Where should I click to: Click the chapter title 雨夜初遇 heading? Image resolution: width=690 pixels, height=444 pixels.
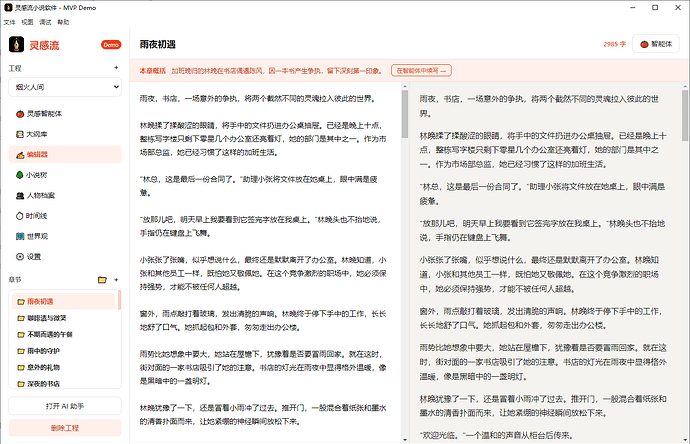[158, 44]
